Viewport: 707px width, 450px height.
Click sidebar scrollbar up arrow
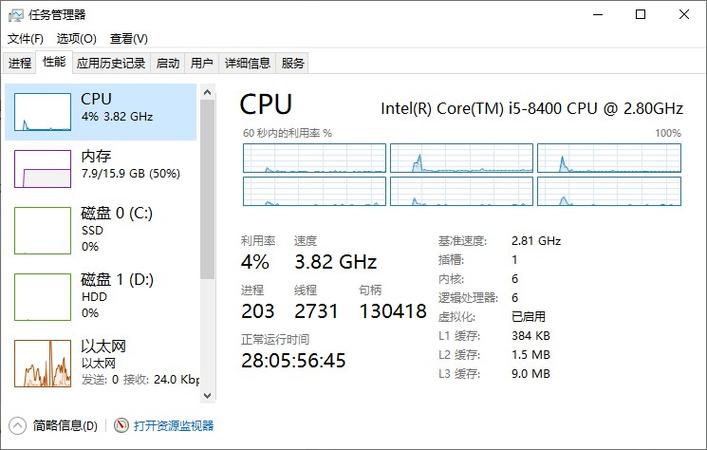(207, 92)
